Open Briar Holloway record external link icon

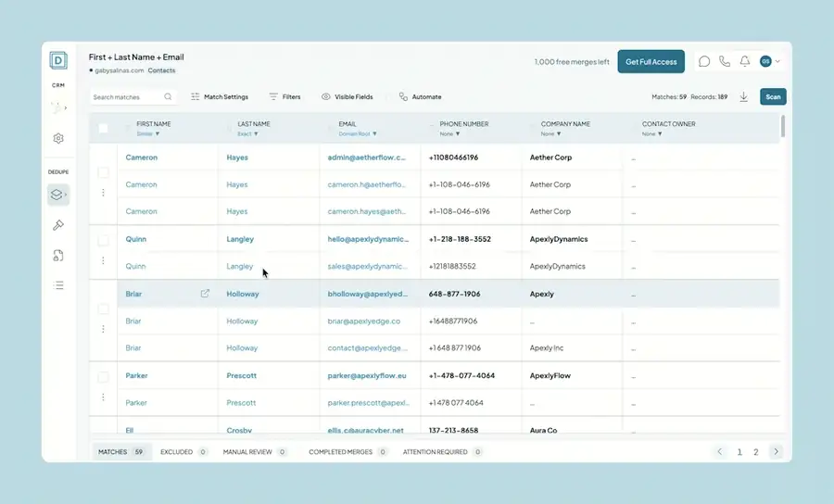coord(205,294)
